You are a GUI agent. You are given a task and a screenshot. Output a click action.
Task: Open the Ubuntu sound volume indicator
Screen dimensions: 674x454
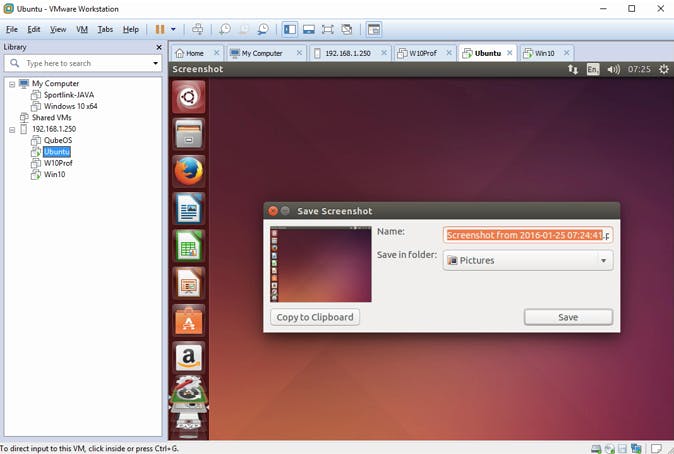pos(613,69)
